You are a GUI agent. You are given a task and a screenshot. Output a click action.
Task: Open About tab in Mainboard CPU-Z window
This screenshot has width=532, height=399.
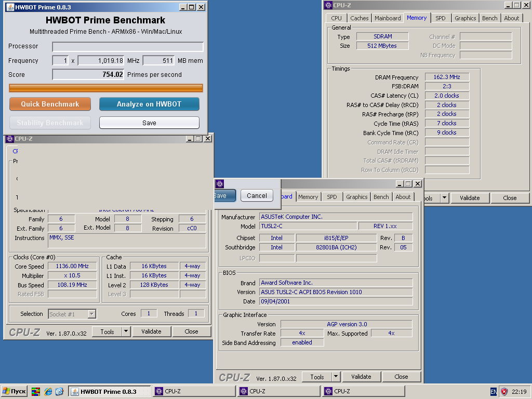[403, 197]
